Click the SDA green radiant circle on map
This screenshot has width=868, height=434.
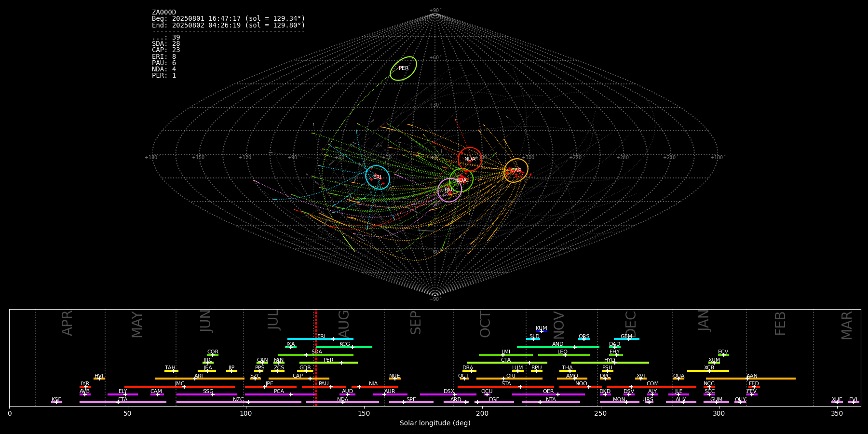coord(461,180)
